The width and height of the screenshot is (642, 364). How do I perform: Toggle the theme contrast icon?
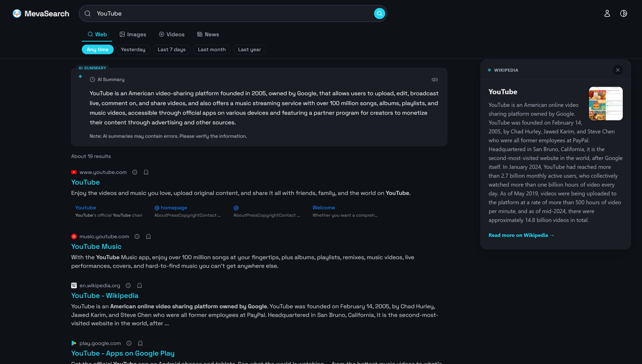(x=624, y=14)
